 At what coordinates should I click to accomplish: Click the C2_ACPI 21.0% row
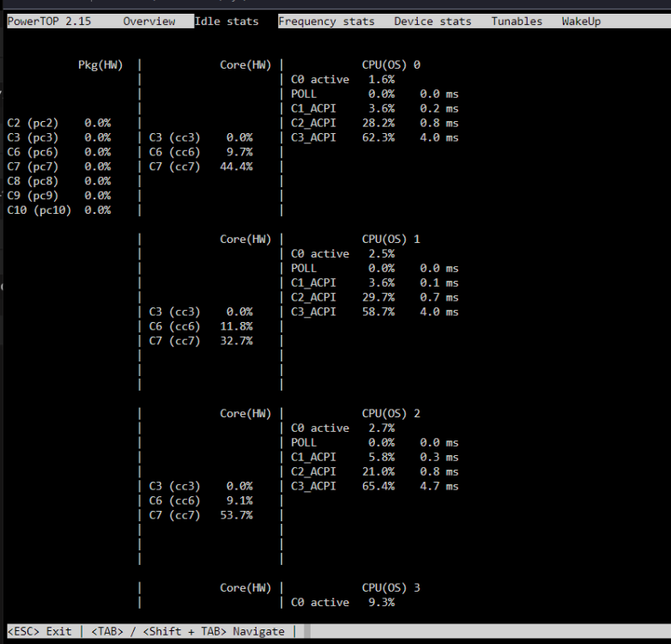coord(374,472)
